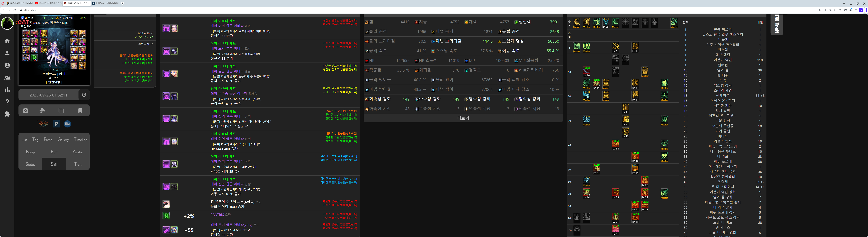Click the puzzle piece extension sidebar icon
Viewport: 868px width, 237px height.
tap(7, 114)
